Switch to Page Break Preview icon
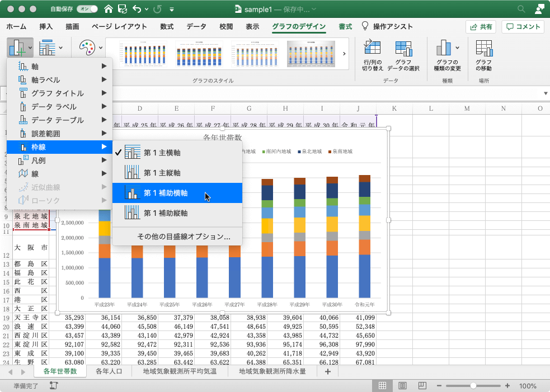This screenshot has width=550, height=392. (422, 386)
